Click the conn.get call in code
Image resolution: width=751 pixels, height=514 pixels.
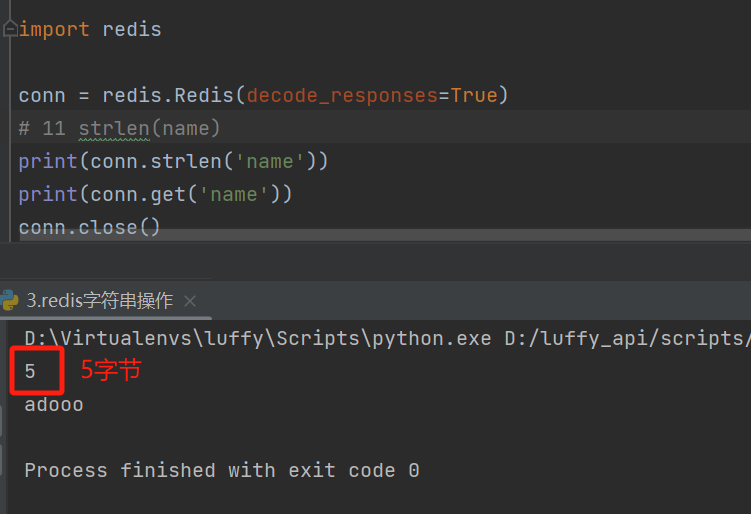pos(140,194)
